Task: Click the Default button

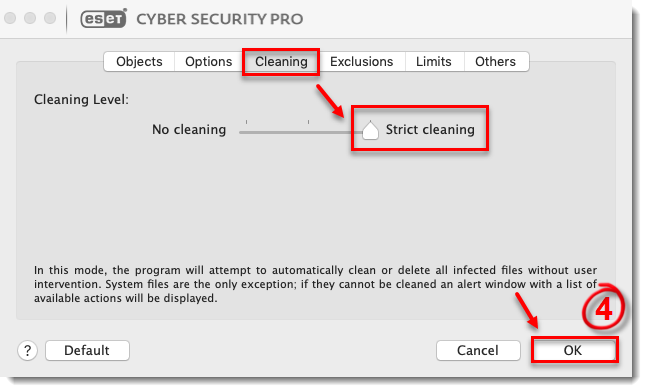Action: coord(87,351)
